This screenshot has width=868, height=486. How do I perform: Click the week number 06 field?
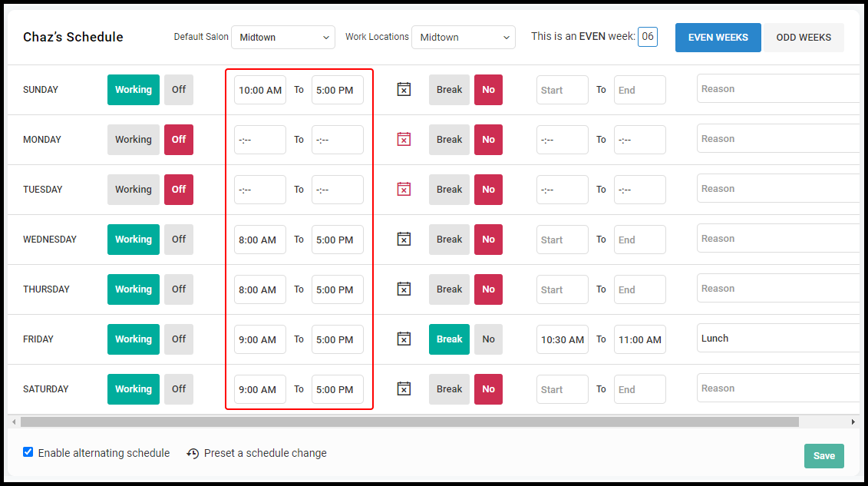648,37
